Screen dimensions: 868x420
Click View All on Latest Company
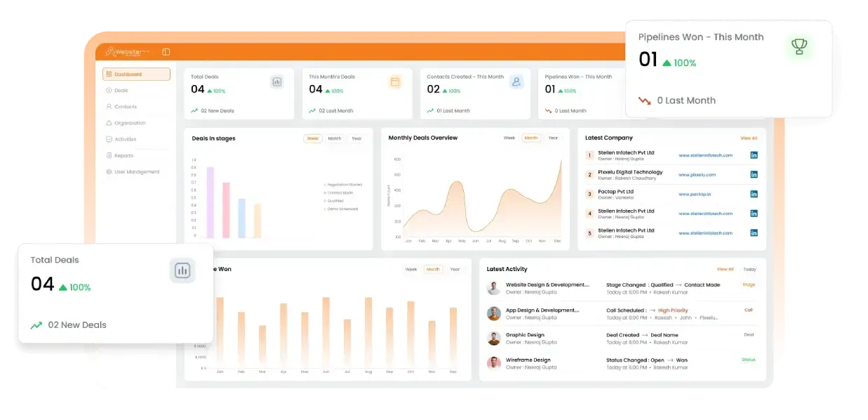[x=749, y=138]
